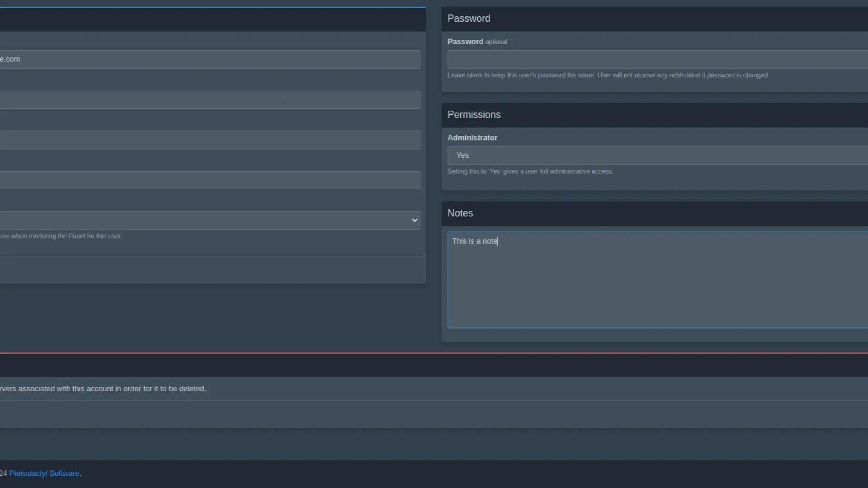868x488 pixels.
Task: Click the bold Password field label
Action: [465, 42]
